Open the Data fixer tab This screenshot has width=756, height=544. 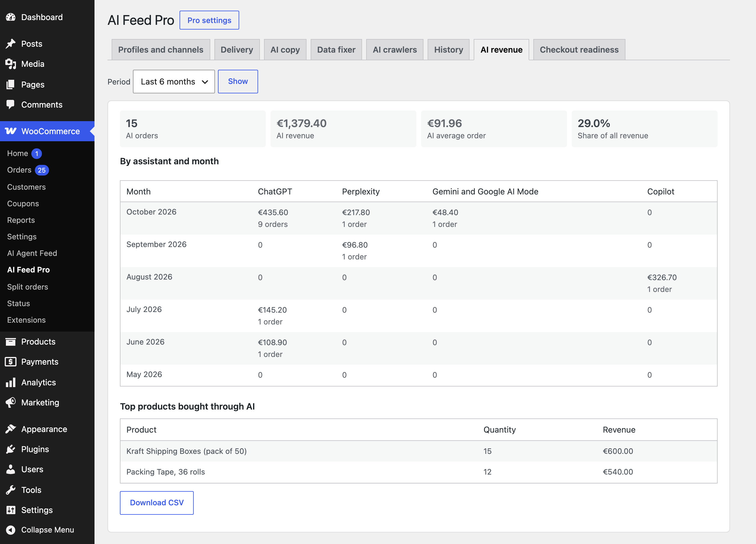coord(336,50)
